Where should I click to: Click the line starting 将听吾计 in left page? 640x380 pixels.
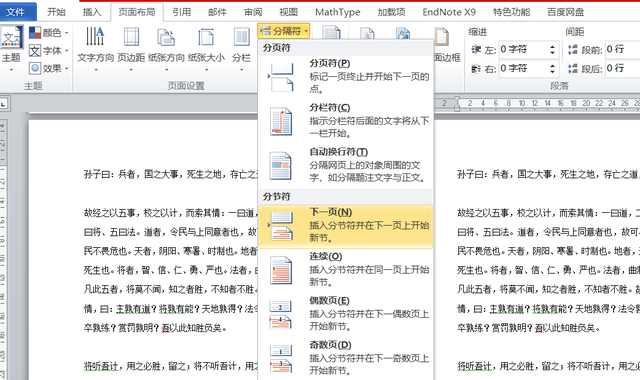point(171,366)
